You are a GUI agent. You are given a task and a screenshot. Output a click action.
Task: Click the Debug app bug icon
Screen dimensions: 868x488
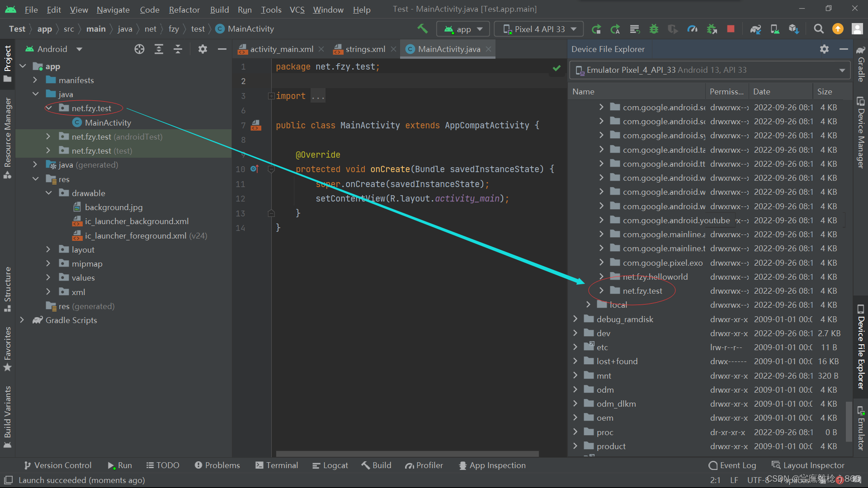point(654,29)
